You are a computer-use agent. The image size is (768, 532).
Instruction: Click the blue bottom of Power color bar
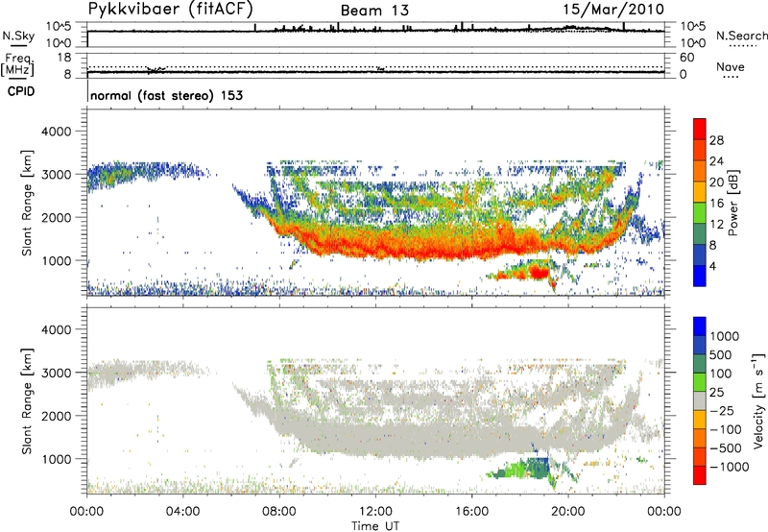(x=700, y=276)
